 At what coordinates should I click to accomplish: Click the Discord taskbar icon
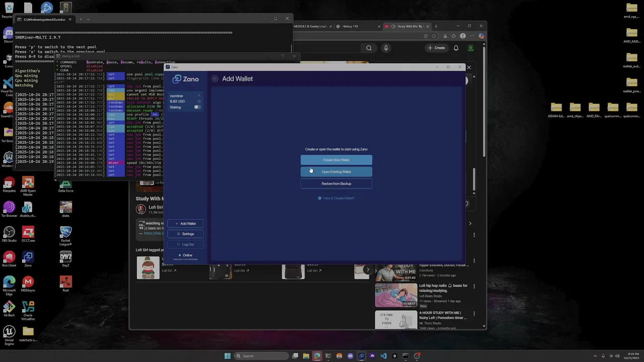pyautogui.click(x=350, y=356)
